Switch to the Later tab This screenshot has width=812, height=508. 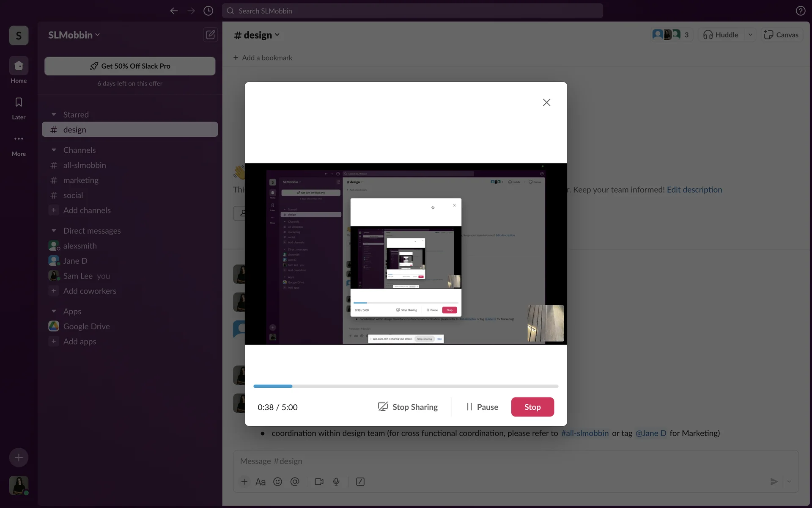(x=19, y=108)
